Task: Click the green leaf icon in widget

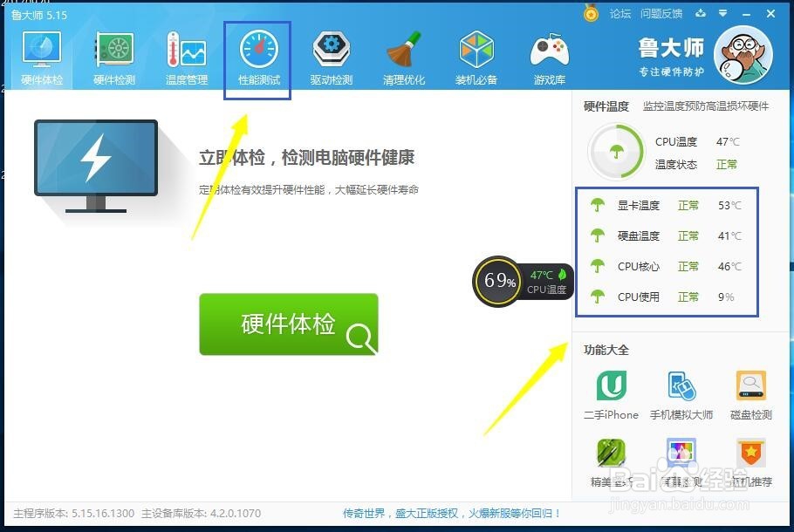Action: pos(562,275)
